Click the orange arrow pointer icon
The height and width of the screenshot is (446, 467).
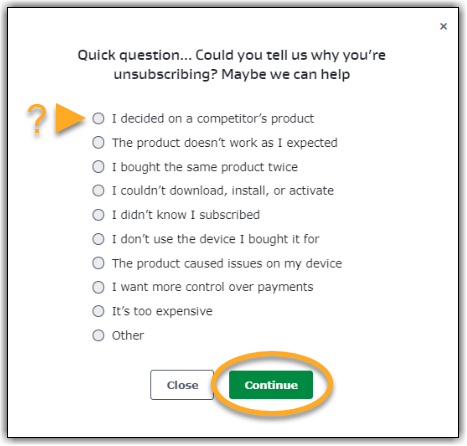(x=70, y=118)
